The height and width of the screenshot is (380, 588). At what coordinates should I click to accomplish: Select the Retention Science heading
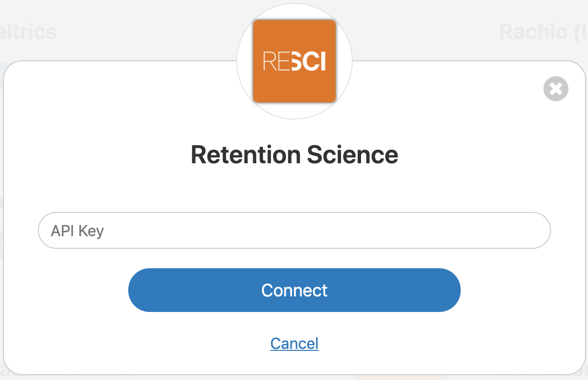click(x=294, y=155)
